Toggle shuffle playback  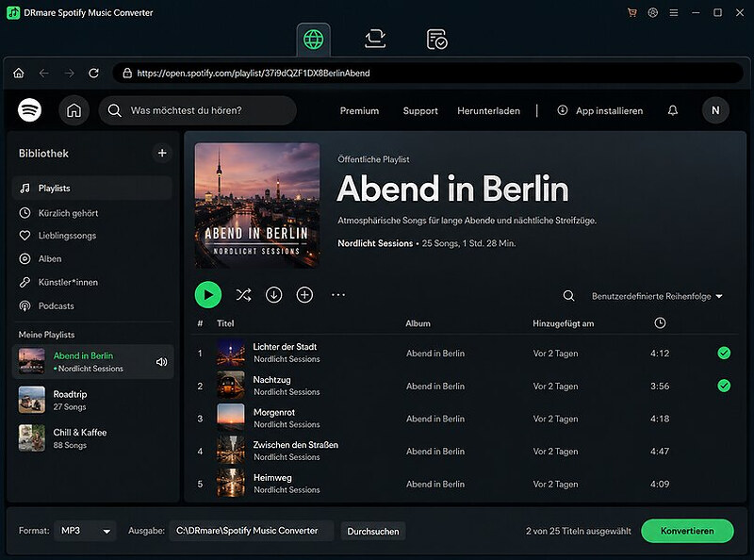[x=243, y=295]
